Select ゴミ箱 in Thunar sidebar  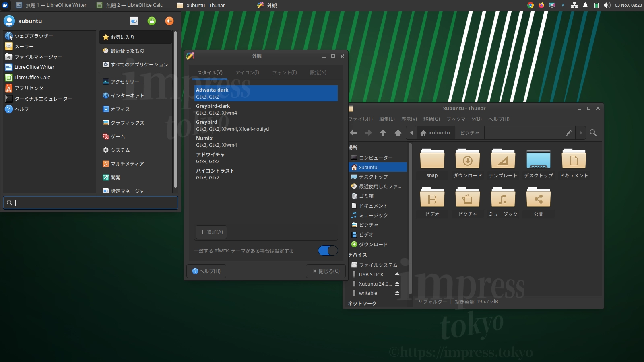click(378, 196)
